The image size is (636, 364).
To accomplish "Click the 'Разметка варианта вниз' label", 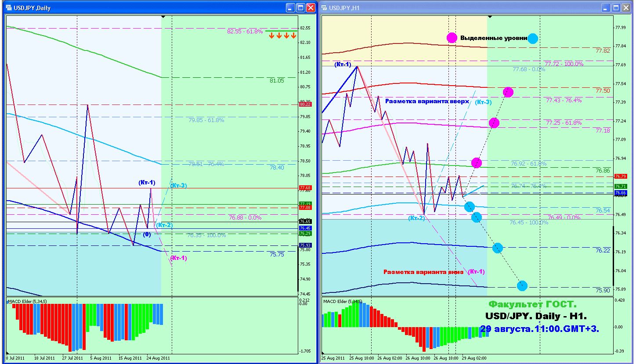I will tap(423, 272).
